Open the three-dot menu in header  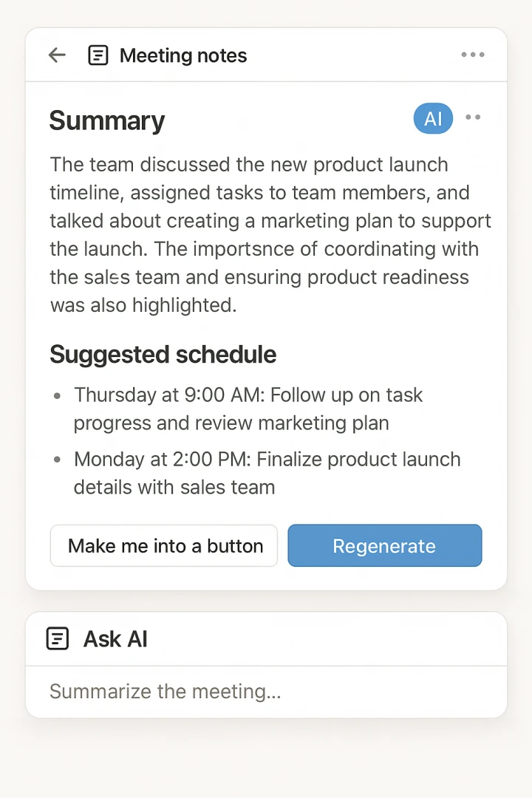pyautogui.click(x=472, y=55)
